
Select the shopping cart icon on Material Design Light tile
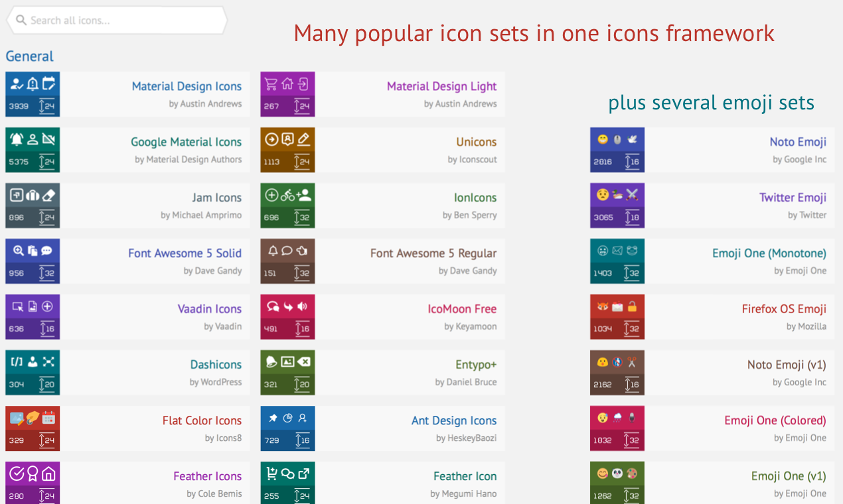tap(272, 84)
